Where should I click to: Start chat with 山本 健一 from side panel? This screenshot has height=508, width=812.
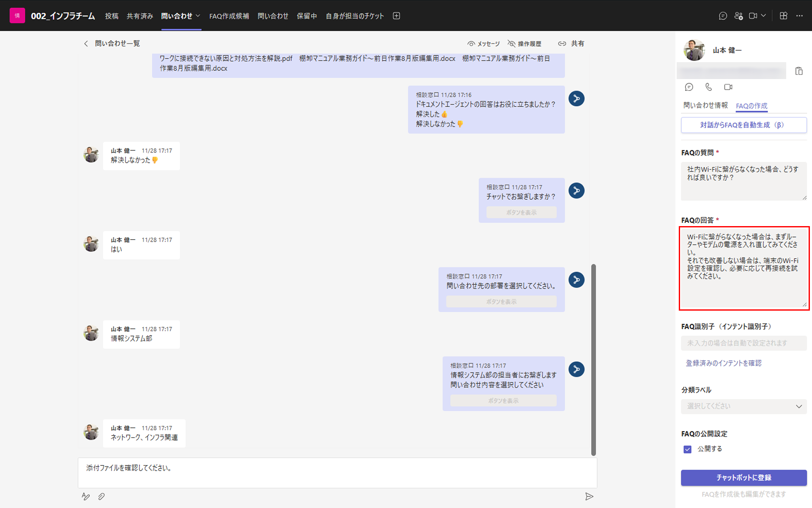pos(689,87)
